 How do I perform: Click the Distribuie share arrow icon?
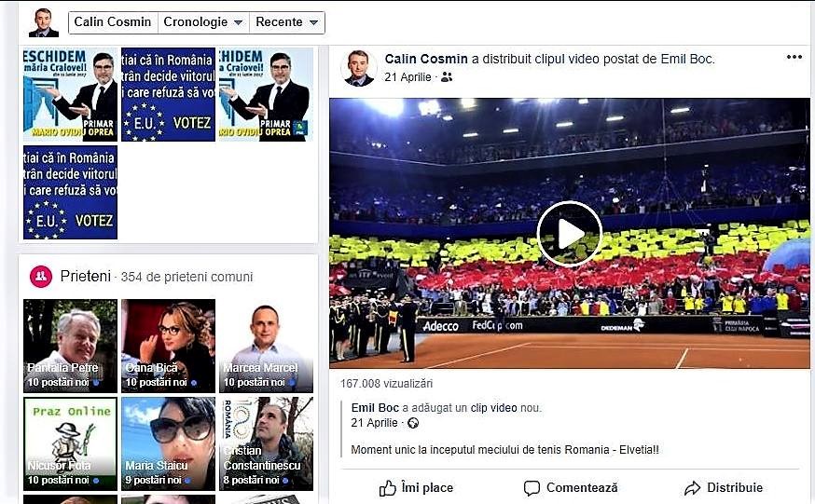tap(692, 488)
